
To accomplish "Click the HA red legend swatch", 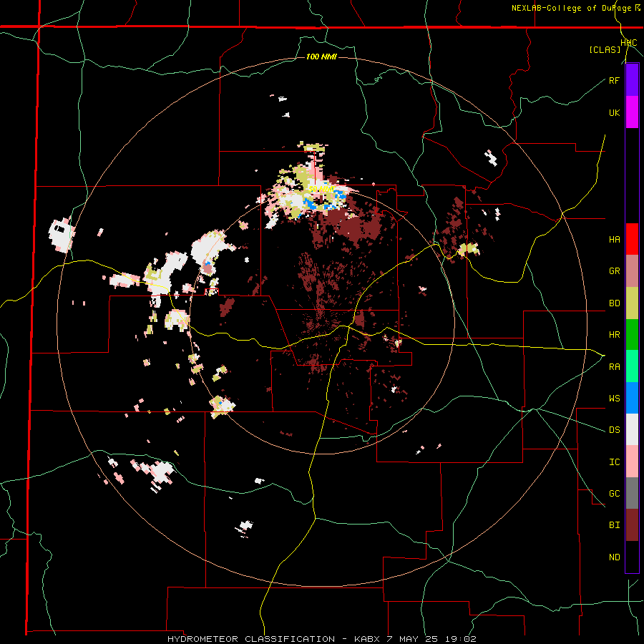I will (x=632, y=239).
